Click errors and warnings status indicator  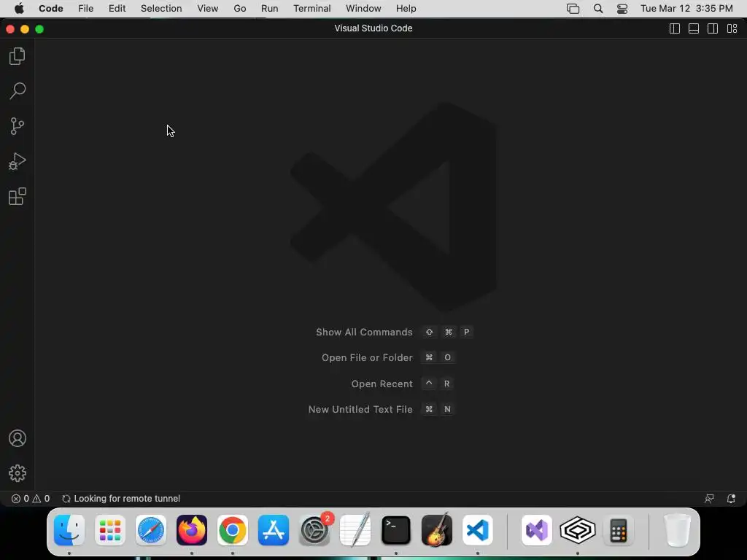(x=31, y=499)
